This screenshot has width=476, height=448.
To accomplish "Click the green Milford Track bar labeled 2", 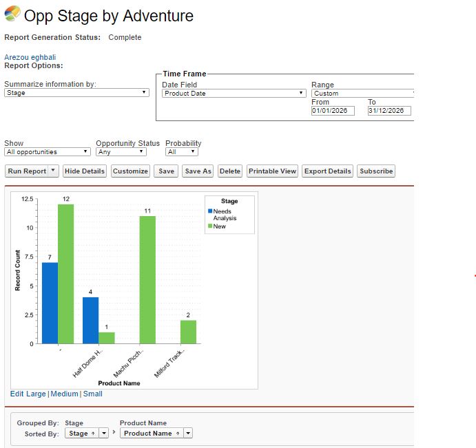I will [188, 332].
